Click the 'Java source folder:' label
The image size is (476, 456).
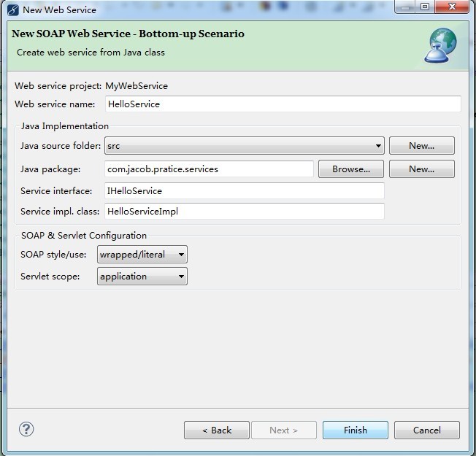[x=61, y=146]
